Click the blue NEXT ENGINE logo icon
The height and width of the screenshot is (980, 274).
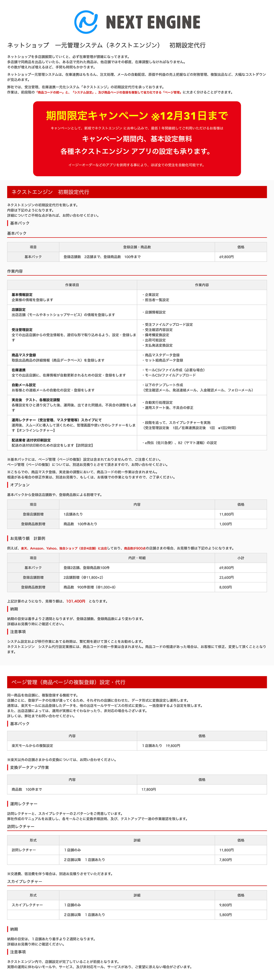click(86, 22)
